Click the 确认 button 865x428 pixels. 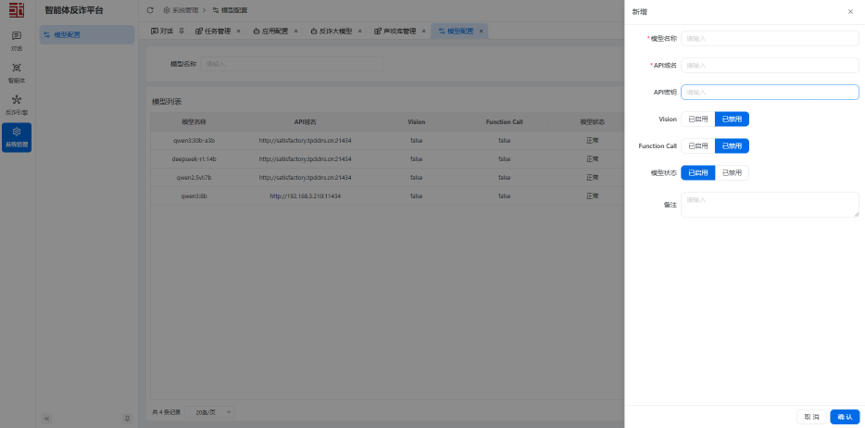pyautogui.click(x=845, y=417)
